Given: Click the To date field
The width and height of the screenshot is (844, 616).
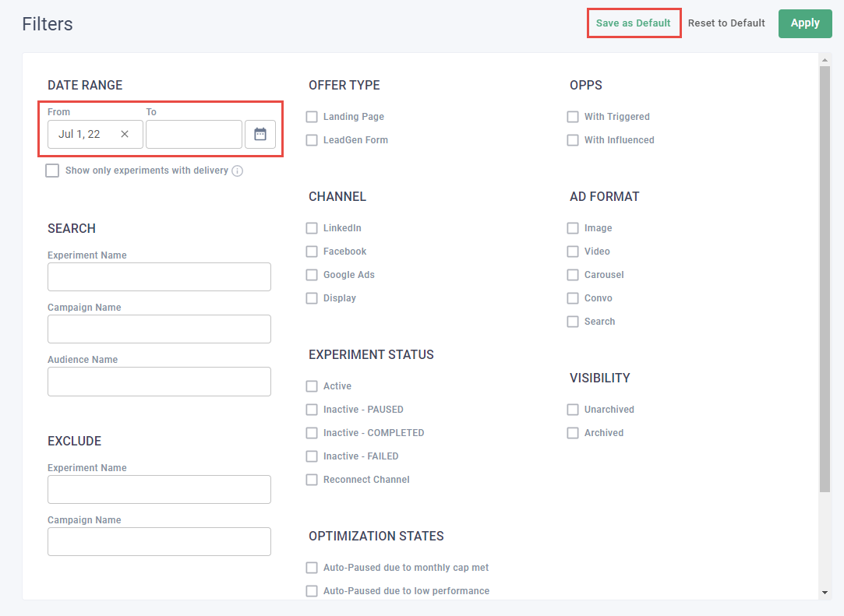Looking at the screenshot, I should coord(193,134).
